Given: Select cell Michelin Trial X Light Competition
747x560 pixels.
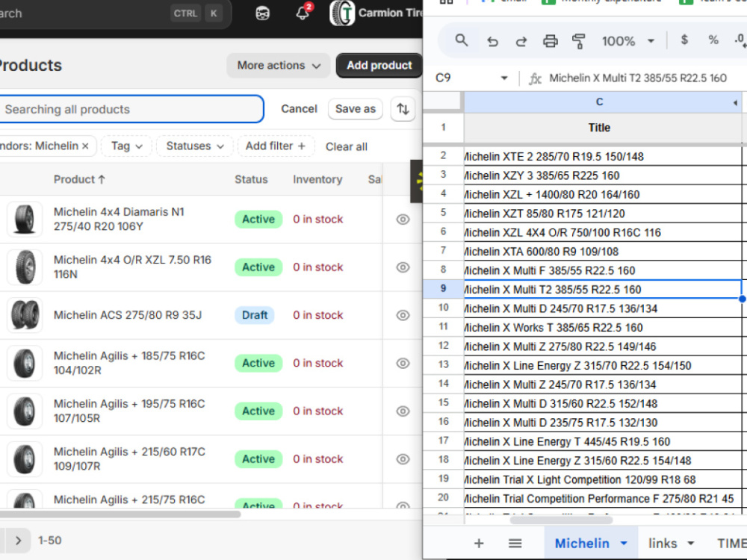Looking at the screenshot, I should (x=603, y=479).
